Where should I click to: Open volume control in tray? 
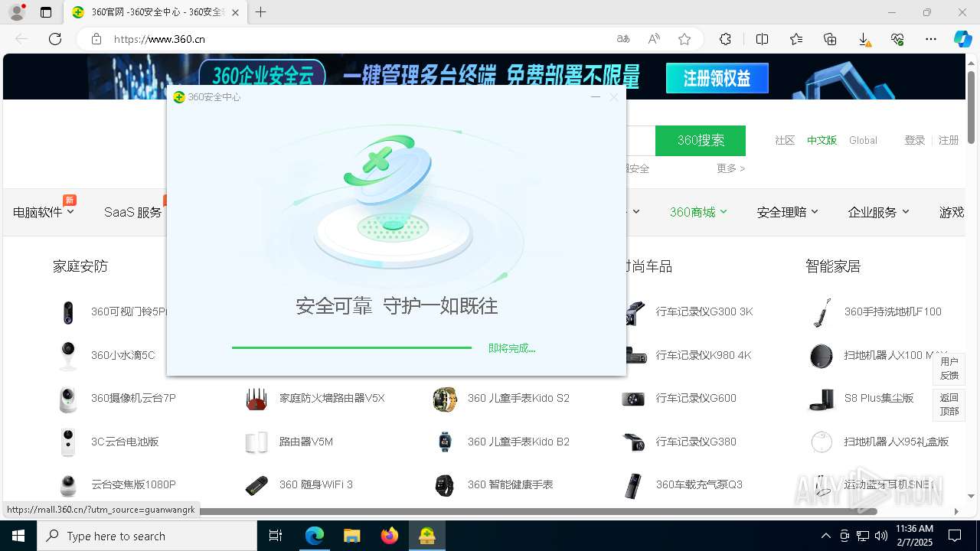point(881,536)
